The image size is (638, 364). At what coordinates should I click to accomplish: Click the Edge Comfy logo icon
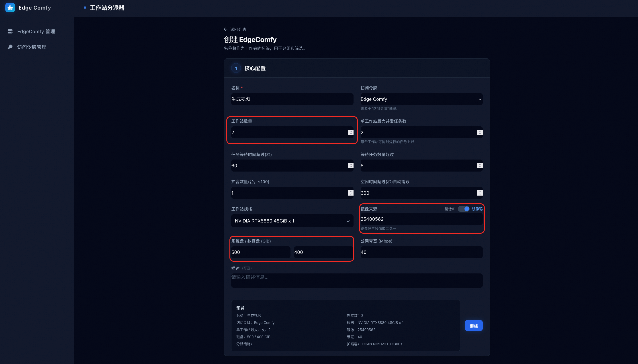pyautogui.click(x=10, y=8)
